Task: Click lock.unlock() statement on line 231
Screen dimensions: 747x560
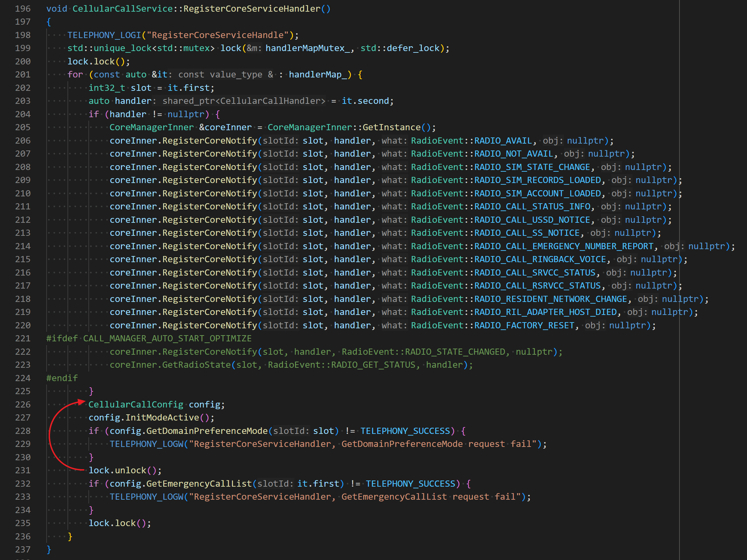Action: point(124,470)
